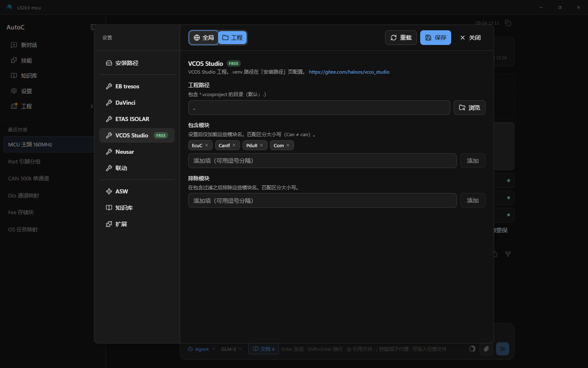Open DaVinci settings section
The width and height of the screenshot is (588, 368).
137,103
